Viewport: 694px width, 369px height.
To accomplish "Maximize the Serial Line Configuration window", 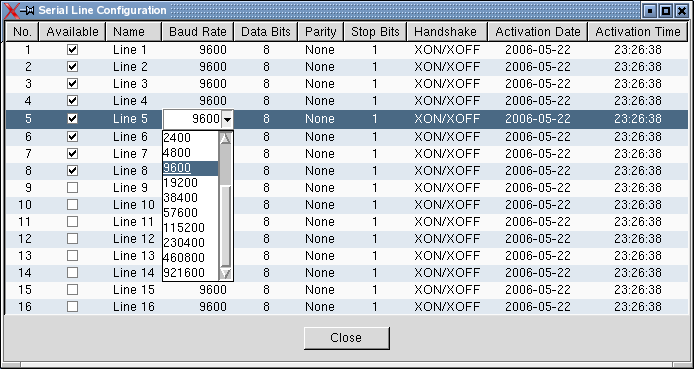I will 665,11.
